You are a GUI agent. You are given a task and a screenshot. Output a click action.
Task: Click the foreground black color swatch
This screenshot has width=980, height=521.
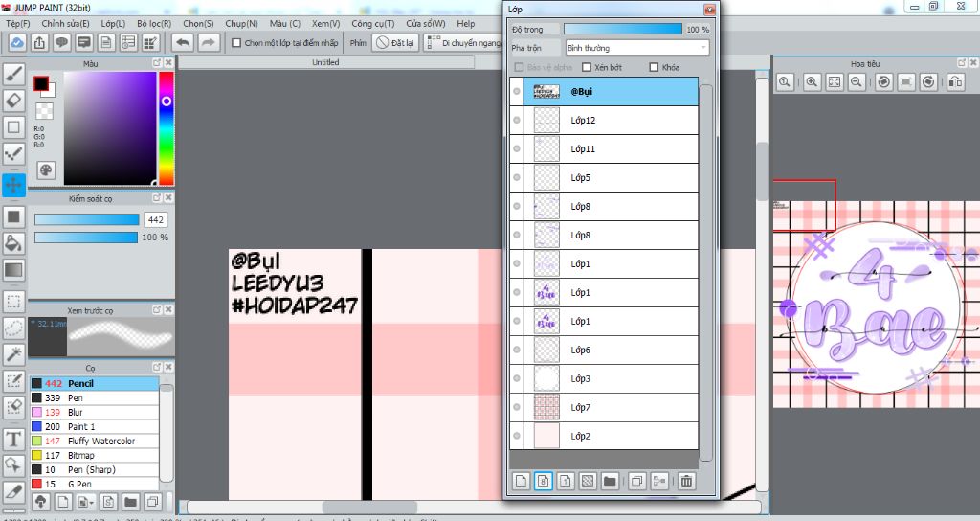(41, 84)
